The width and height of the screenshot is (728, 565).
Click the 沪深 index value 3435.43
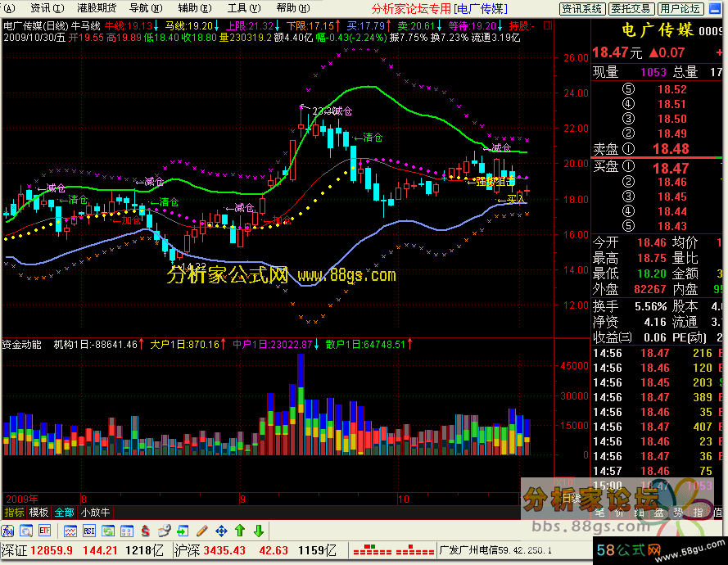[x=224, y=550]
